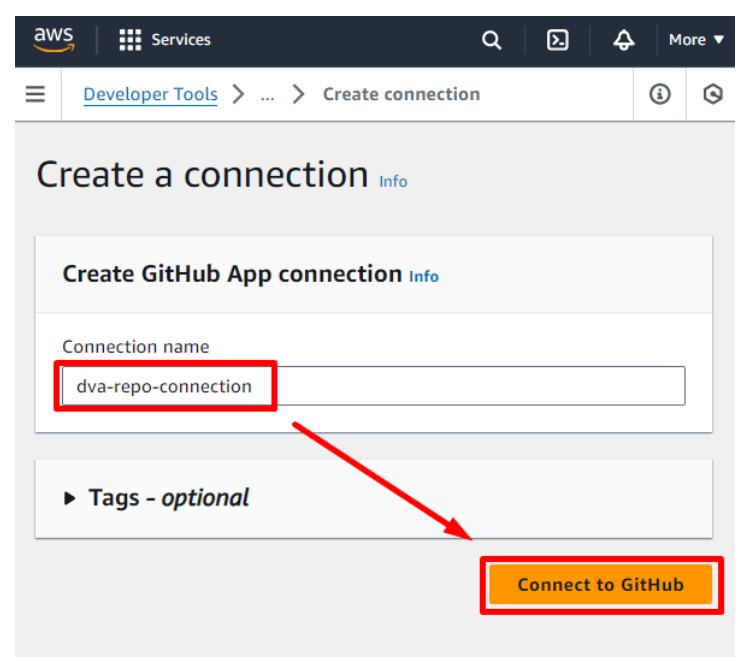Click the Connect to GitHub button
Screen dimensions: 741x671
tap(600, 585)
